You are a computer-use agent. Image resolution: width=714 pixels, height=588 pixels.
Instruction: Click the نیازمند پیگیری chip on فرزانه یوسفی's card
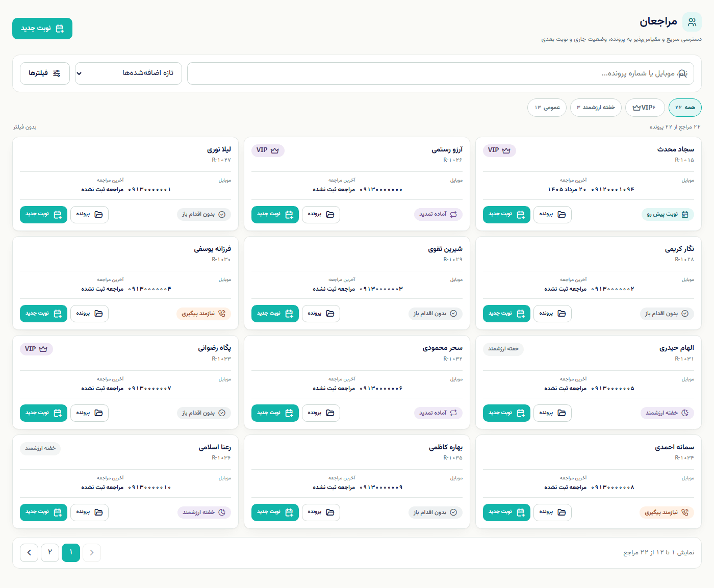click(203, 314)
